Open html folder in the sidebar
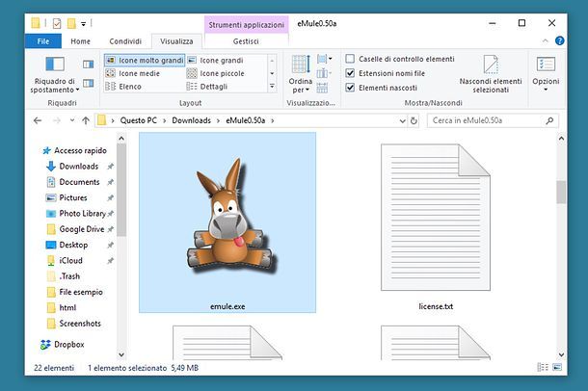Image resolution: width=588 pixels, height=391 pixels. click(x=62, y=308)
